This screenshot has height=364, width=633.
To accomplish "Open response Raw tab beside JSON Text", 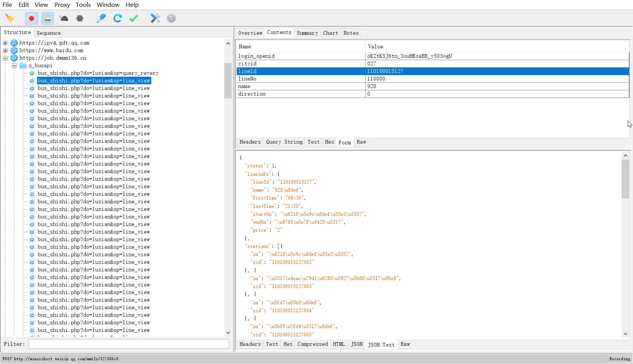I will [405, 344].
